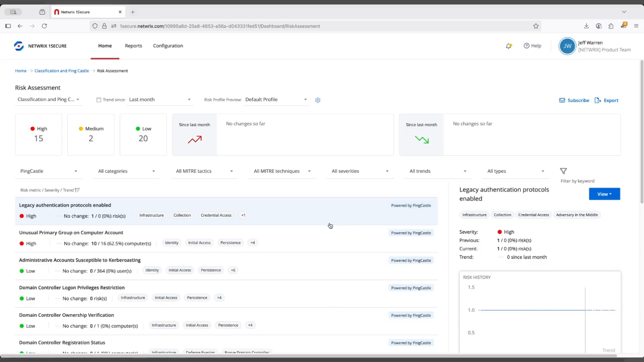Bookmark this page with the star

click(536, 26)
